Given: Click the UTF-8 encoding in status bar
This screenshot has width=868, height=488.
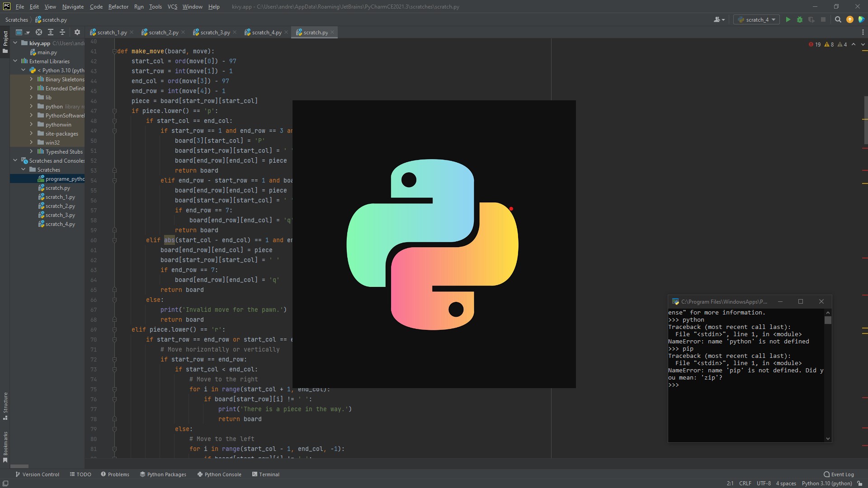Looking at the screenshot, I should [764, 483].
